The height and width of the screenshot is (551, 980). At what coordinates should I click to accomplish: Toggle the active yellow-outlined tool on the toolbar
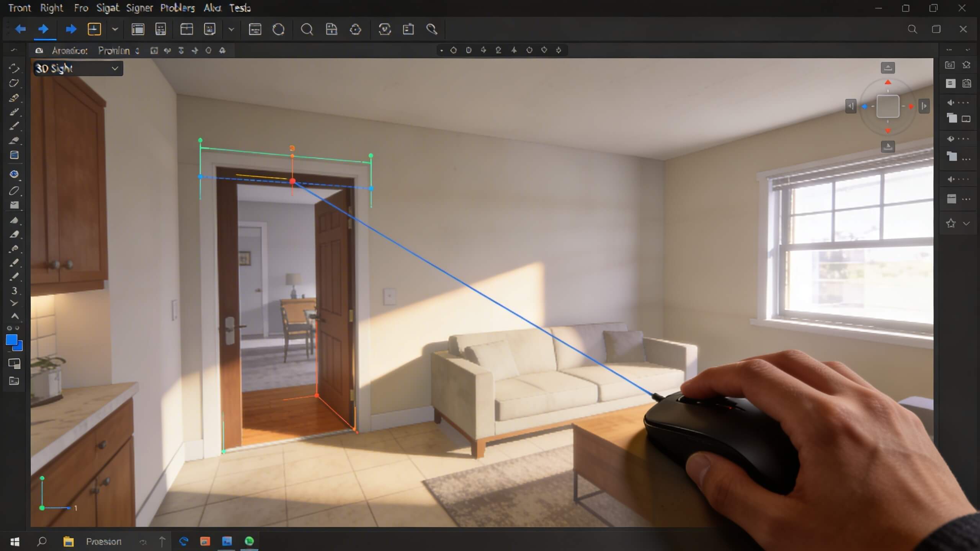click(x=94, y=29)
